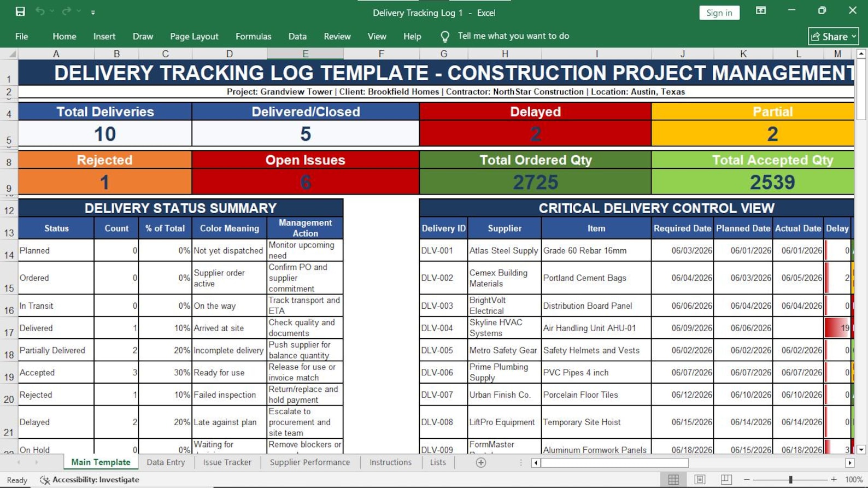The width and height of the screenshot is (868, 488).
Task: Click the Redo arrow icon
Action: tap(66, 11)
